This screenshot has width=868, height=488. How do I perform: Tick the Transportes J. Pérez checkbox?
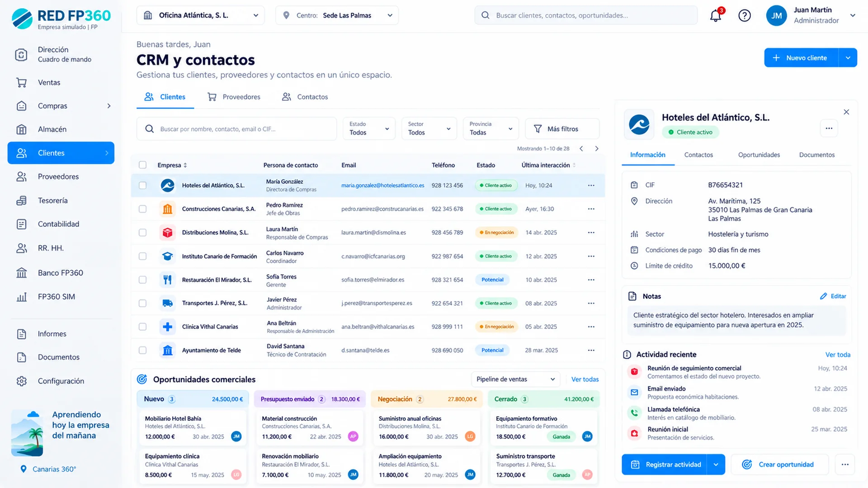[142, 303]
